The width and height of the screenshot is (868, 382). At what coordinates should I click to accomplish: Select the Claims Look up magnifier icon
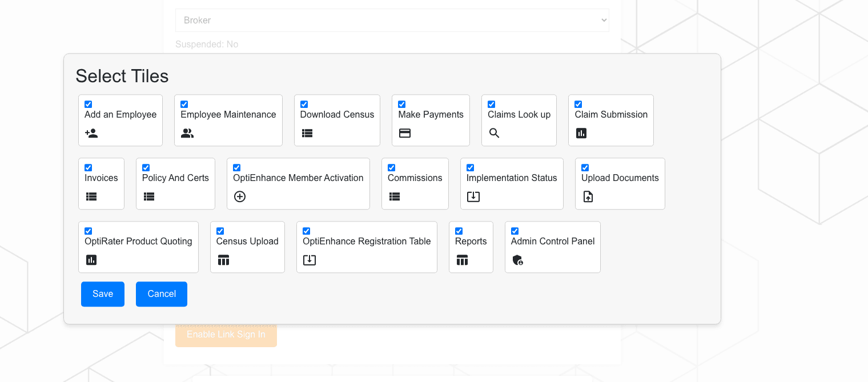[494, 133]
